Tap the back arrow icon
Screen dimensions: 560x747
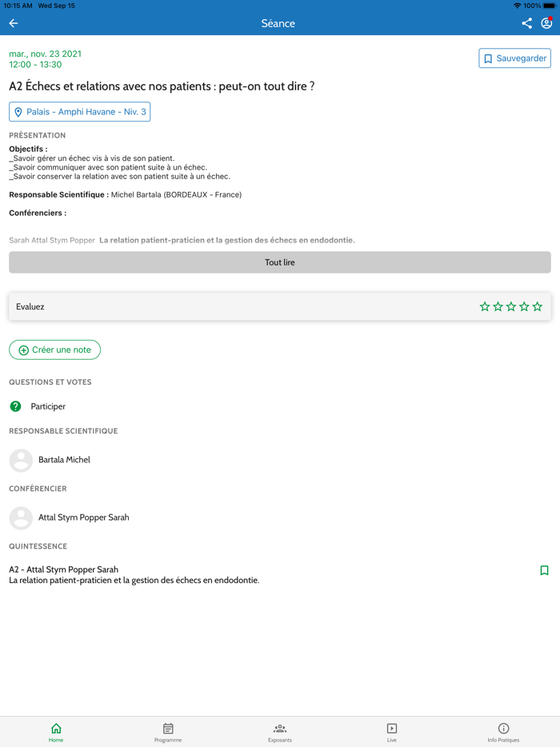coord(14,23)
